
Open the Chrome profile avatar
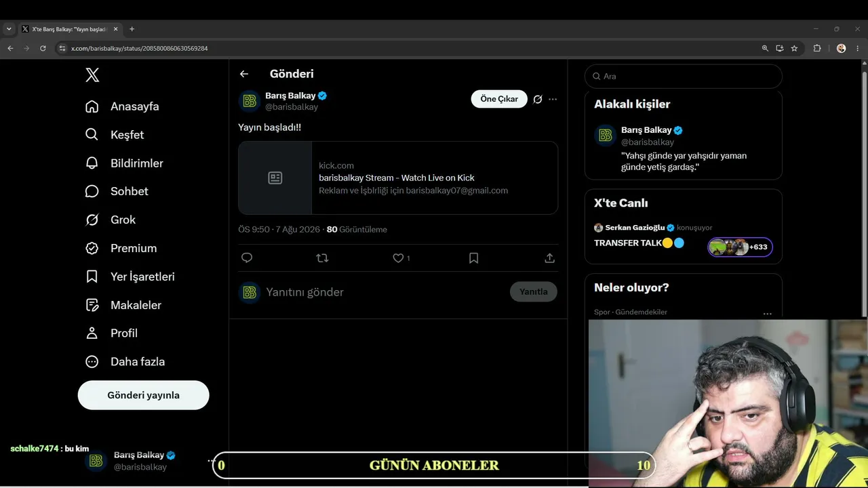(842, 48)
